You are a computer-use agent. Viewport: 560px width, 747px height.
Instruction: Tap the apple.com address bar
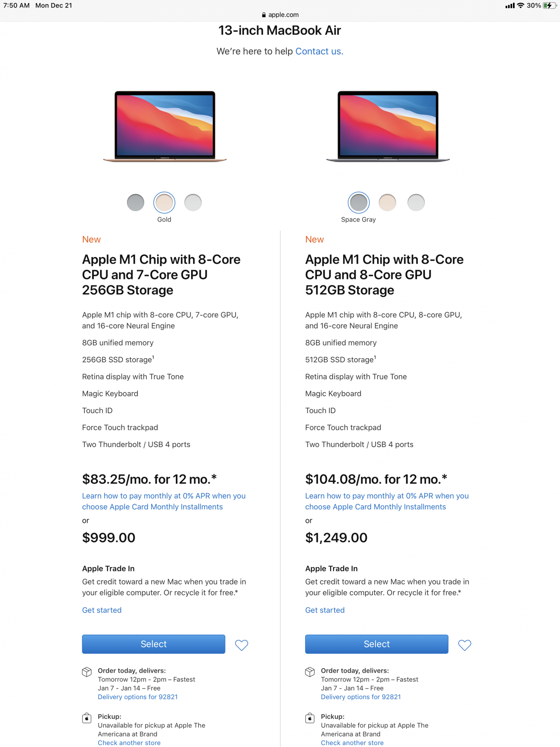[x=280, y=15]
